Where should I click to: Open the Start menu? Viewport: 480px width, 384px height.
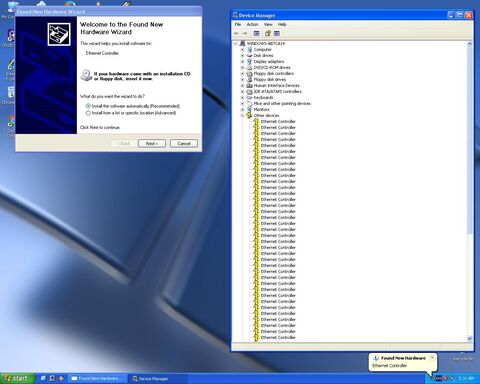18,378
